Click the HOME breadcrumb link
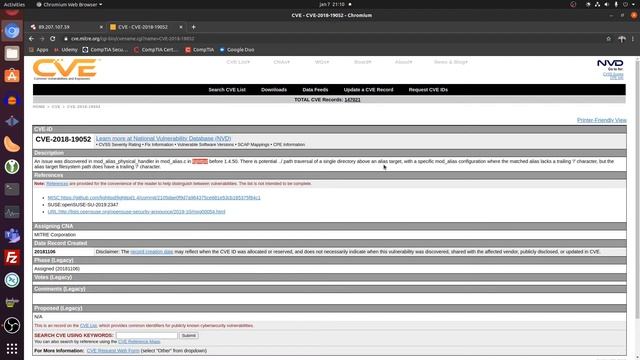 coord(39,107)
